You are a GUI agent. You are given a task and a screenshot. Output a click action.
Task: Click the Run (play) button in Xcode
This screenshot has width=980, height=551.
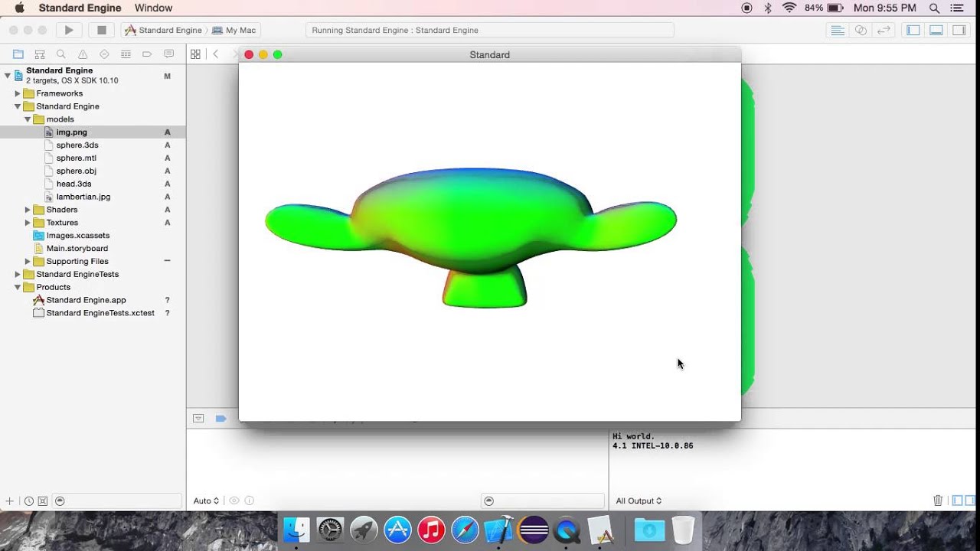click(x=69, y=30)
